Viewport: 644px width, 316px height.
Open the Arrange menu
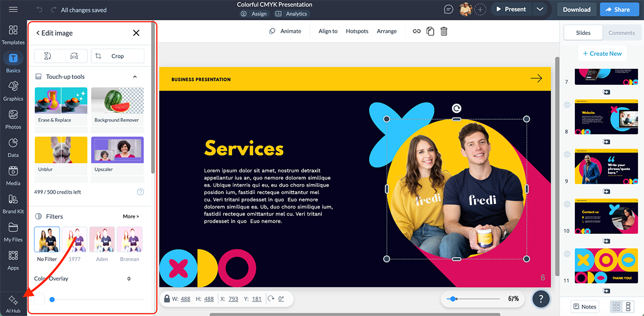[386, 31]
